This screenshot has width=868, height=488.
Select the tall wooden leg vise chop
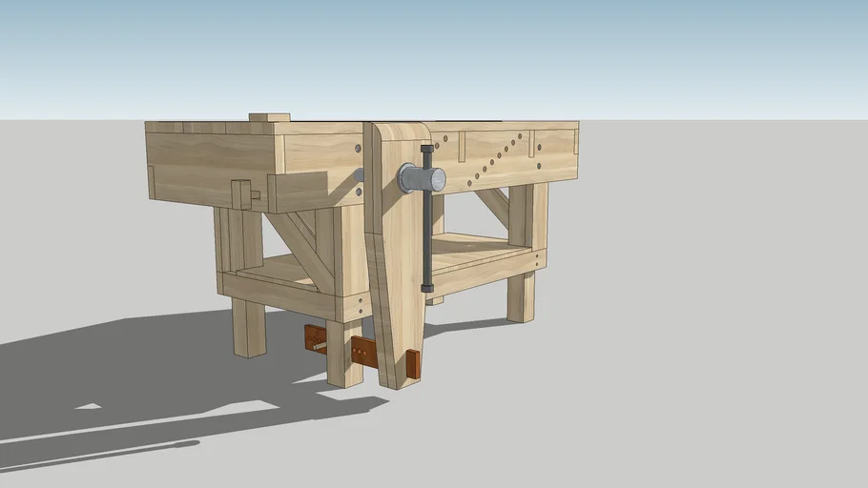click(x=397, y=254)
